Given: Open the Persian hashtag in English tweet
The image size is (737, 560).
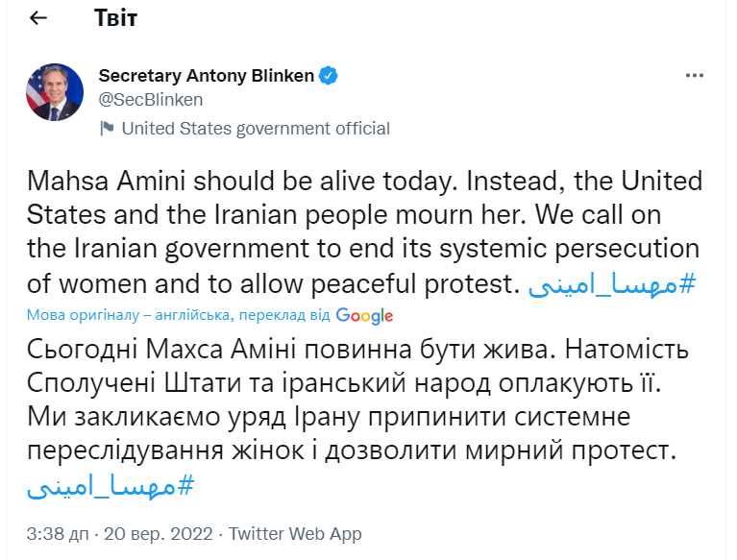Looking at the screenshot, I should tap(612, 284).
